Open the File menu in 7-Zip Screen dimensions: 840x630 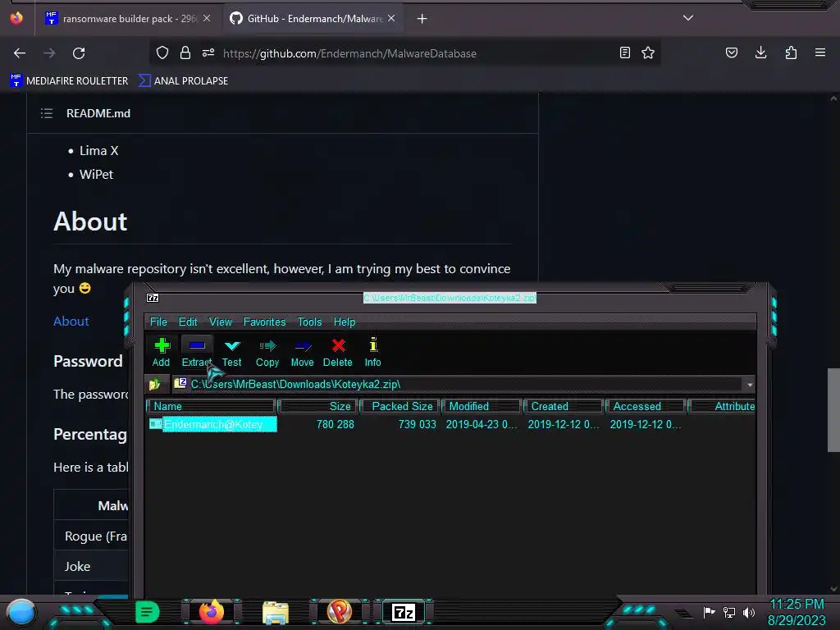coord(158,322)
